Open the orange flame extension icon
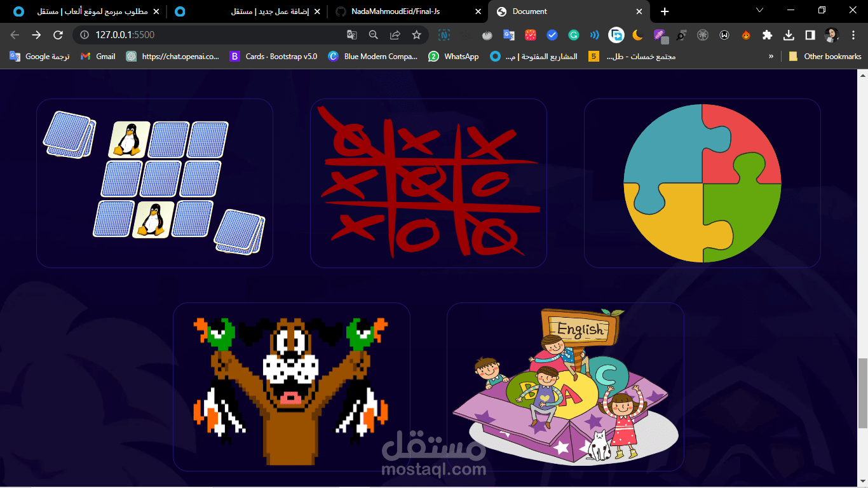868x488 pixels. pos(746,35)
